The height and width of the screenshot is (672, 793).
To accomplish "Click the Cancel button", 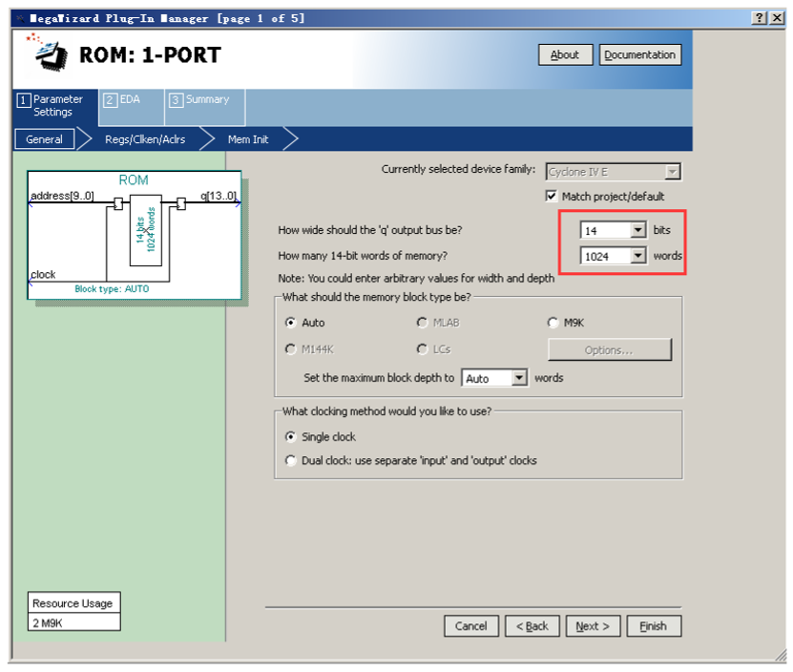I will [470, 626].
